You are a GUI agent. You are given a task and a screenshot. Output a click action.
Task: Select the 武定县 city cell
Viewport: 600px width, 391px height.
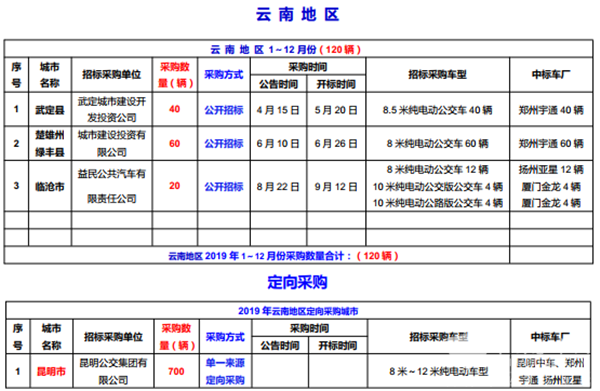[50, 110]
